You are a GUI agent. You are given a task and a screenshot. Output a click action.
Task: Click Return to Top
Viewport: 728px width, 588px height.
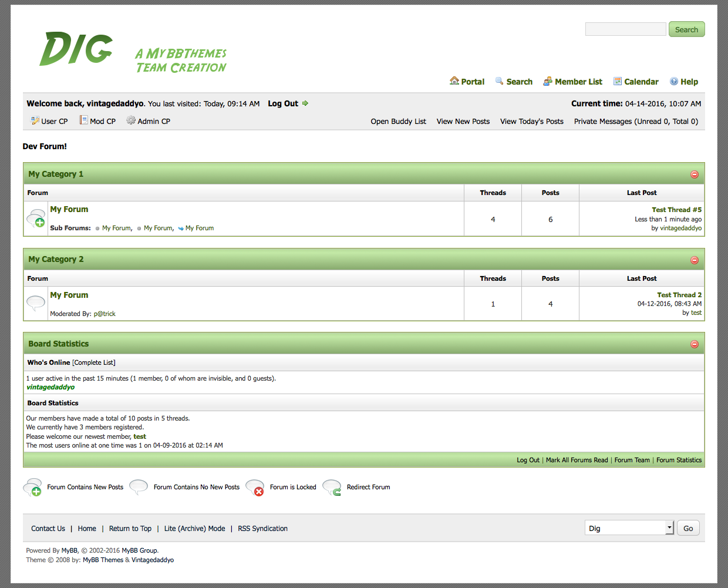pos(130,529)
